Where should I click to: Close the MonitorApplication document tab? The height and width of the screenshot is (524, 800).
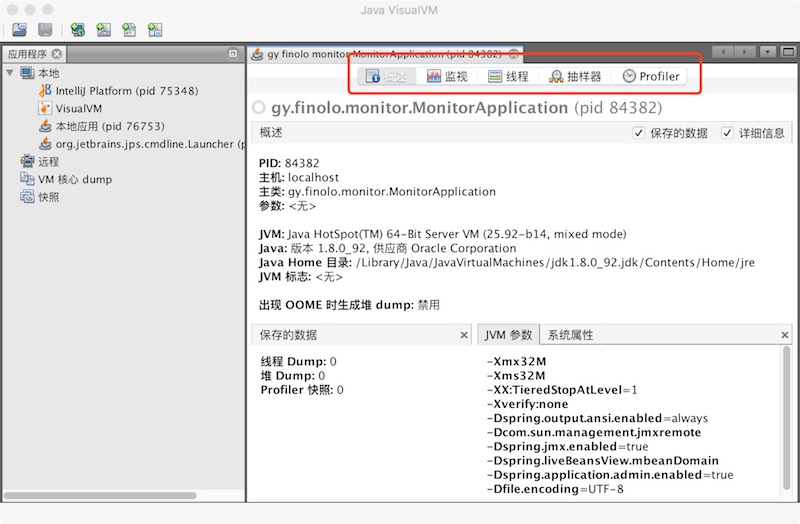[514, 54]
